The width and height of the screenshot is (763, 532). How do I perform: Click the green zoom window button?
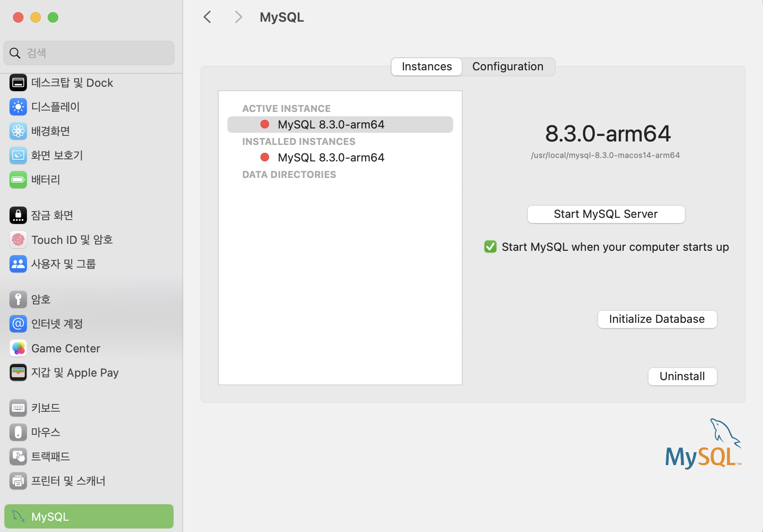click(53, 17)
